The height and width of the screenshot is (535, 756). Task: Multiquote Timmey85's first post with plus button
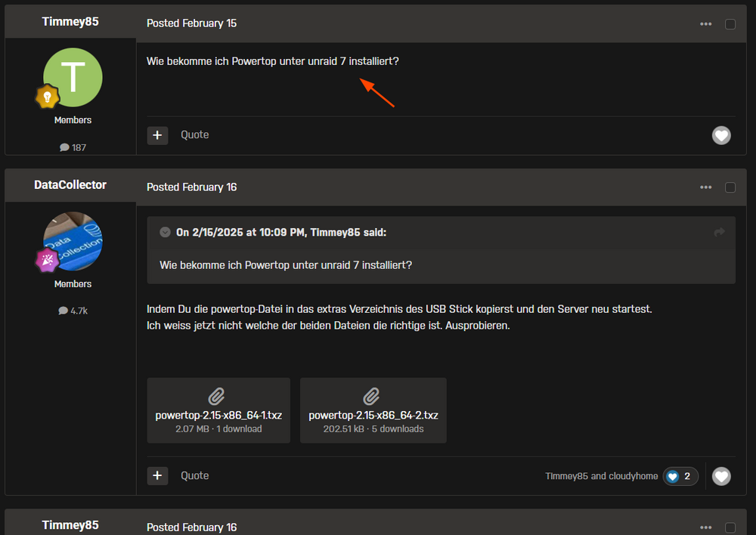[158, 135]
